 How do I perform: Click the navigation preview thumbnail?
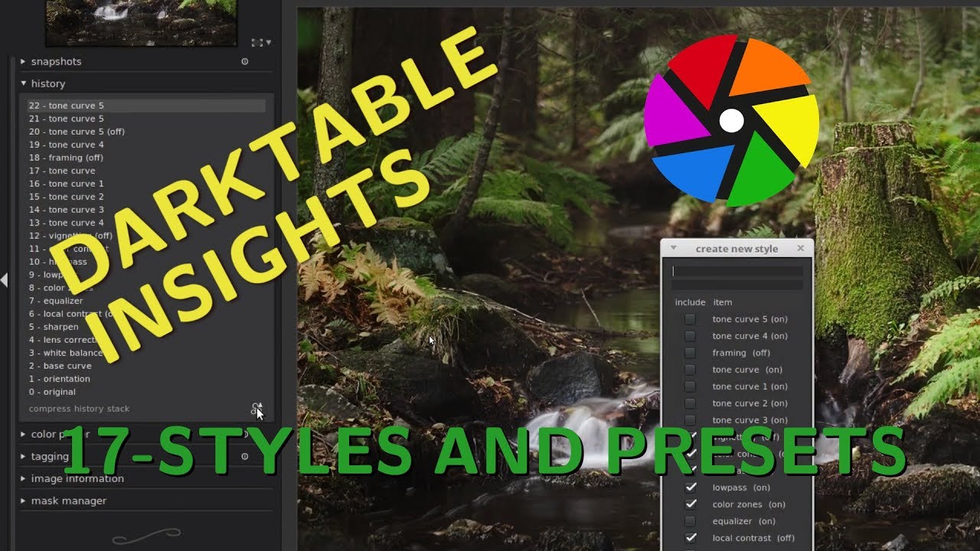coord(141,22)
